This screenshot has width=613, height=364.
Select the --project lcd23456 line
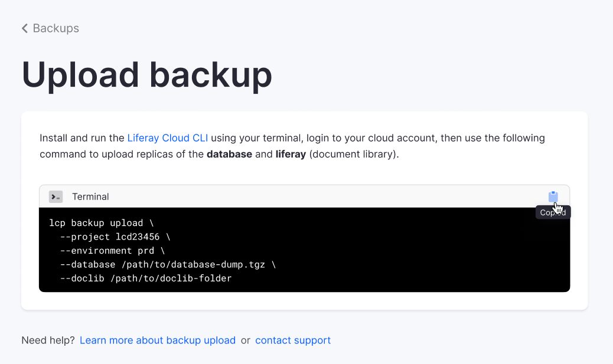point(115,237)
